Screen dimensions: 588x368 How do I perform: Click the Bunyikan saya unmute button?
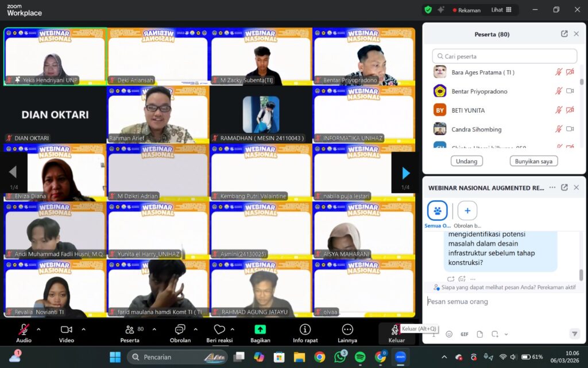533,162
